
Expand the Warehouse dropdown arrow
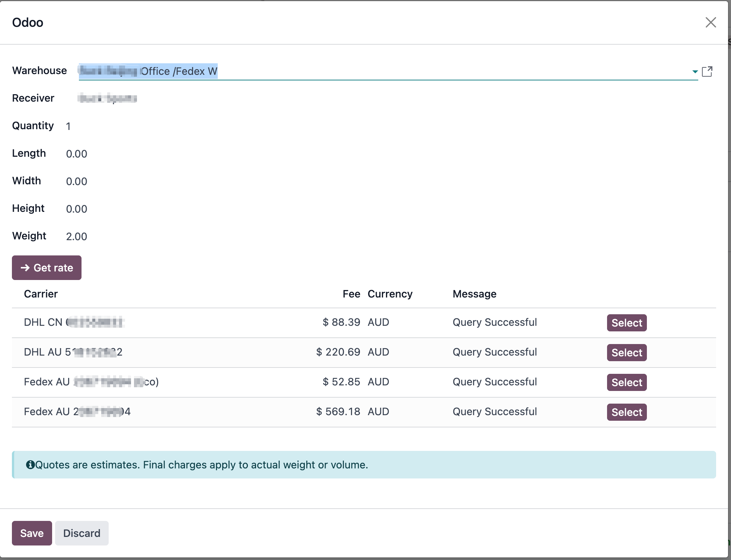point(695,71)
